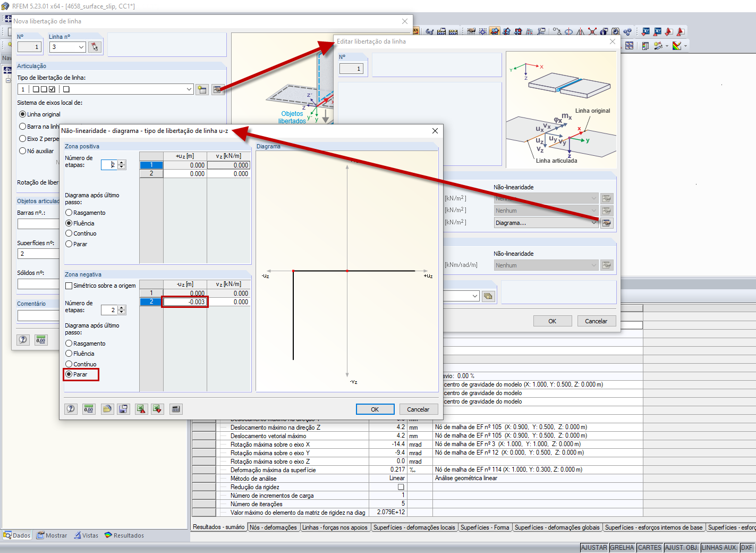
Task: Select Linha original axis option
Action: [x=40, y=114]
